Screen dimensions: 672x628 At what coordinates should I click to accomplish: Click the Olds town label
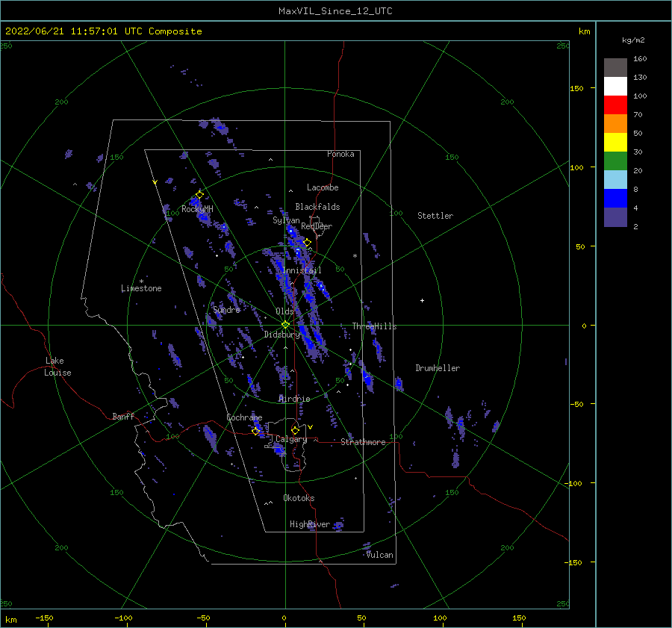(x=284, y=311)
